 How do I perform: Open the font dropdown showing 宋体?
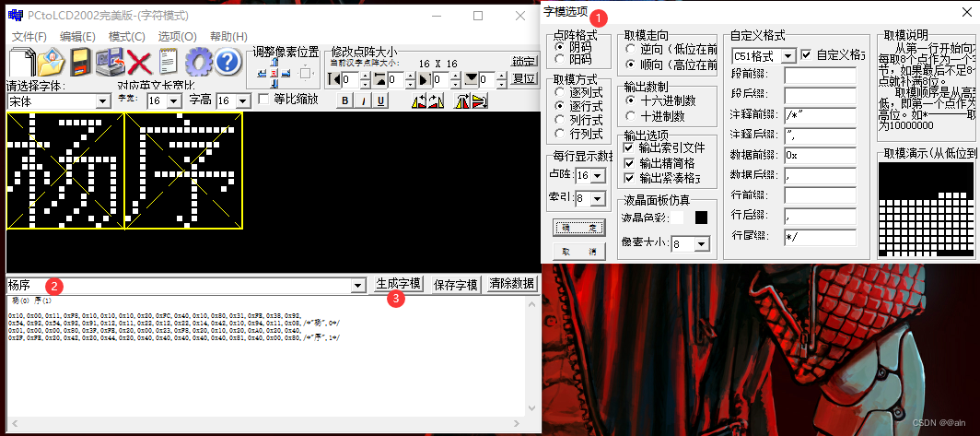103,101
